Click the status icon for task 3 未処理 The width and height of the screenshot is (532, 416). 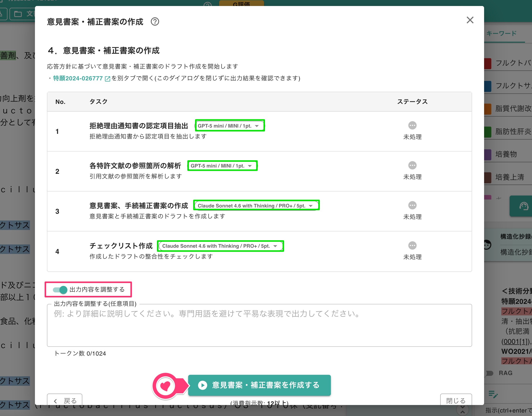coord(412,205)
